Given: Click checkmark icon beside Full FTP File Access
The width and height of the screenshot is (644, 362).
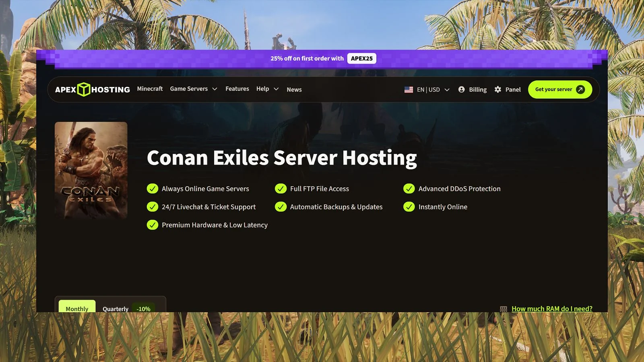Looking at the screenshot, I should 281,189.
